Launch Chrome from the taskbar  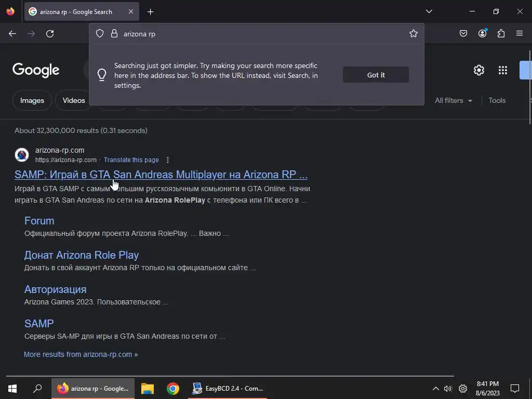click(x=172, y=389)
